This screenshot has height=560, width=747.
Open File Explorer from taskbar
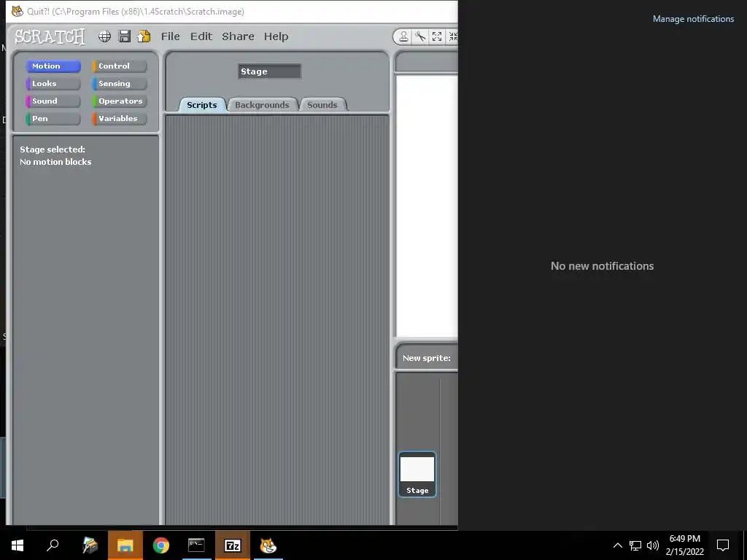[125, 545]
